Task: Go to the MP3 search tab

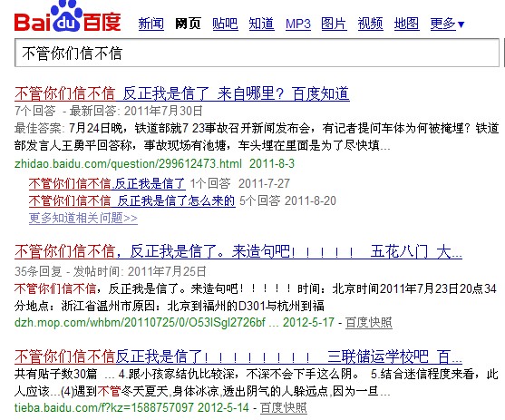Action: coord(298,24)
